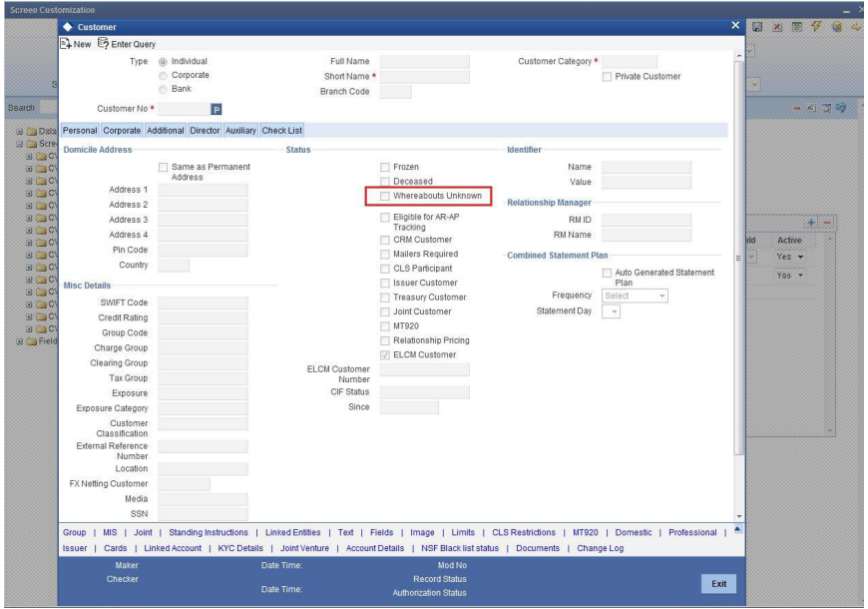Open the KYC Details link
The width and height of the screenshot is (868, 609).
point(240,548)
